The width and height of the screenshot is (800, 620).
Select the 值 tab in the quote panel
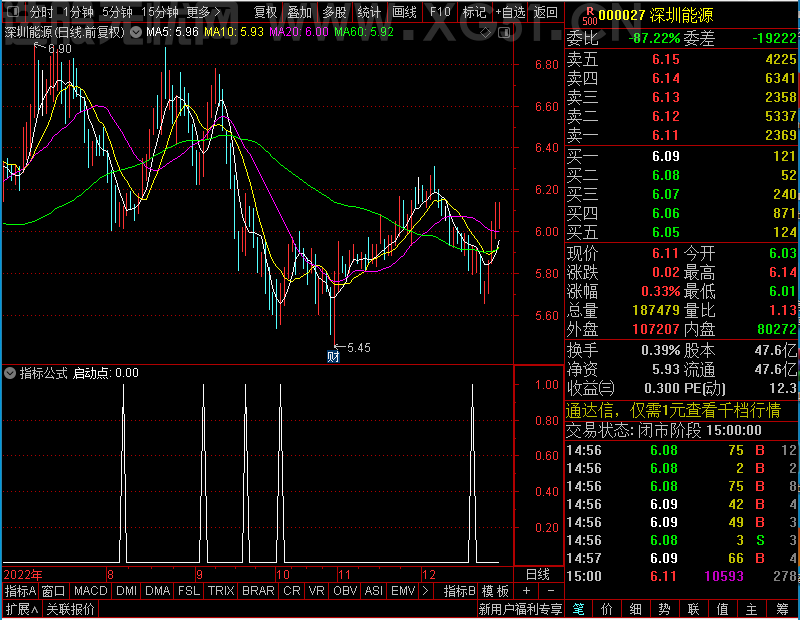point(722,609)
